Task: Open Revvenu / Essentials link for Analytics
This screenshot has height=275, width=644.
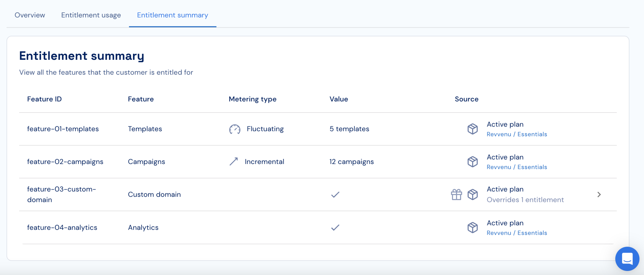Action: pos(517,233)
